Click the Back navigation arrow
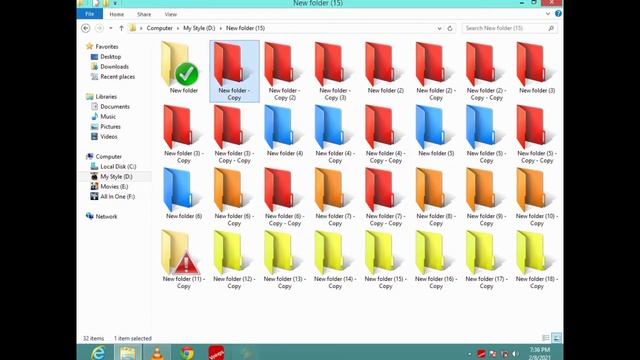This screenshot has width=640, height=360. tap(85, 28)
